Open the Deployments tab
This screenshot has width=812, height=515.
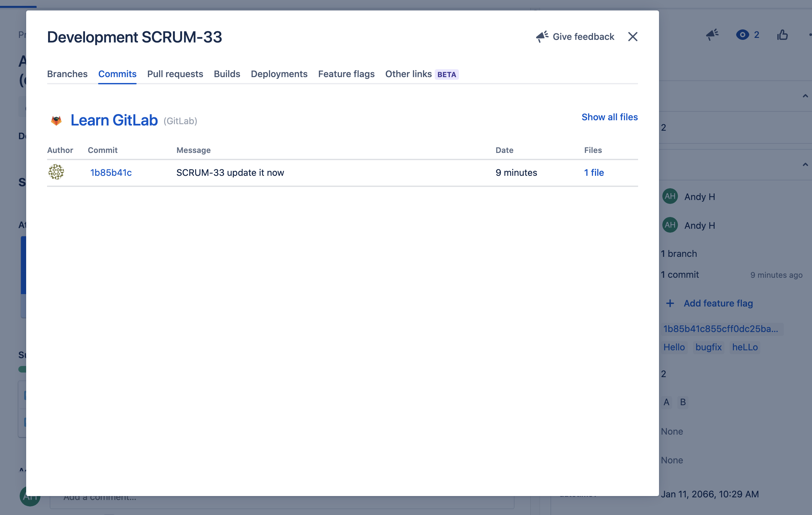click(279, 74)
